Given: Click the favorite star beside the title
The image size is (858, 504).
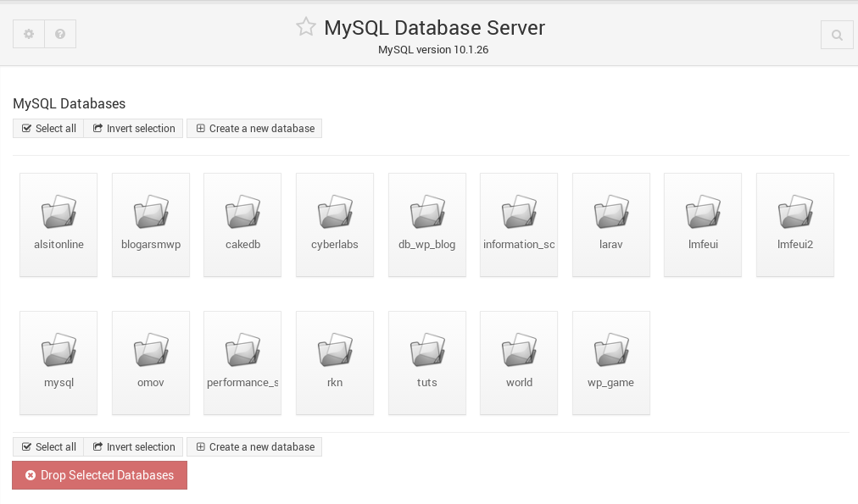Looking at the screenshot, I should pyautogui.click(x=306, y=27).
